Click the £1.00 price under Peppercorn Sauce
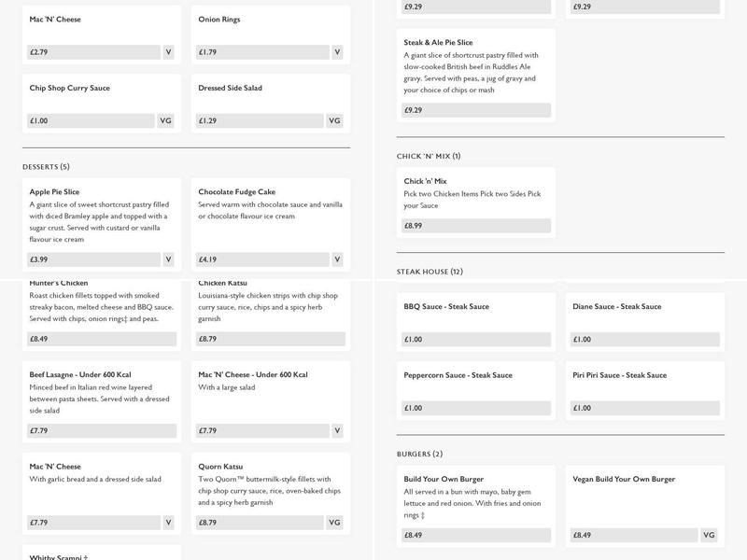Viewport: 747px width, 560px height. 476,409
